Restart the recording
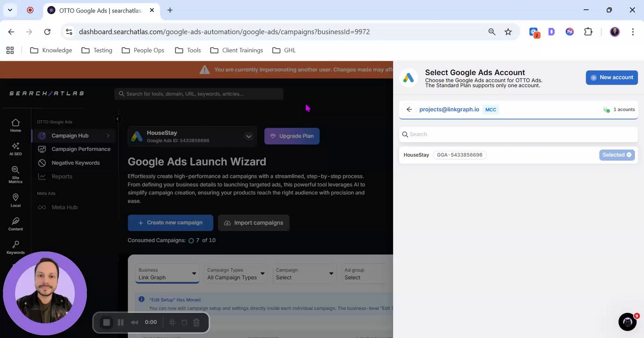The height and width of the screenshot is (338, 644). [184, 323]
